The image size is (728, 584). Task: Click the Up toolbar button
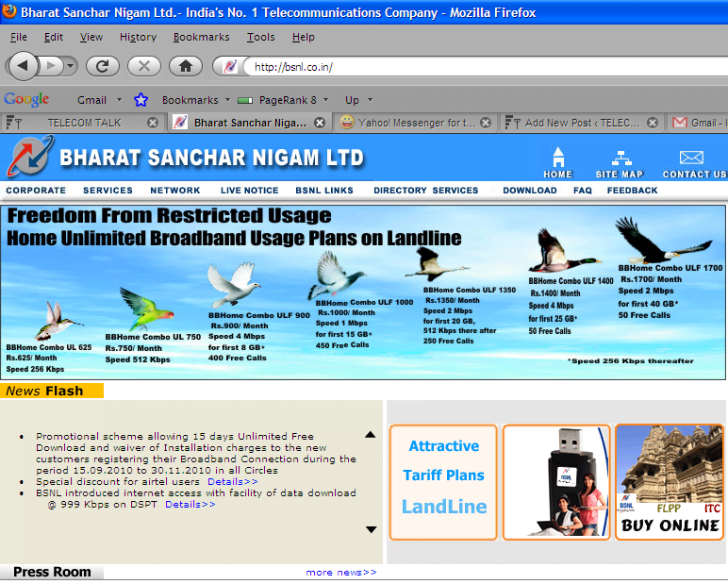[x=352, y=100]
